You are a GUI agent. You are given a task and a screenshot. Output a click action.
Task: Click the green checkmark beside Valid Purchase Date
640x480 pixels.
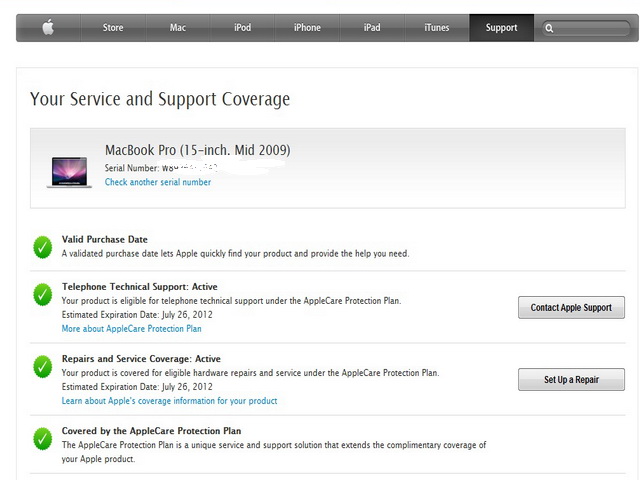tap(42, 247)
